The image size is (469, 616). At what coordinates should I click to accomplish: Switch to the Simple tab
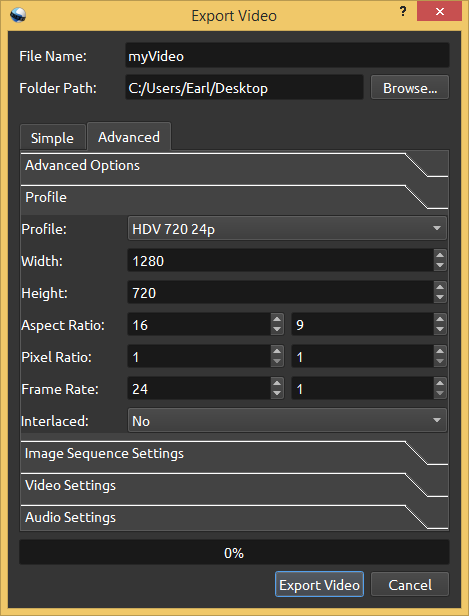[53, 138]
